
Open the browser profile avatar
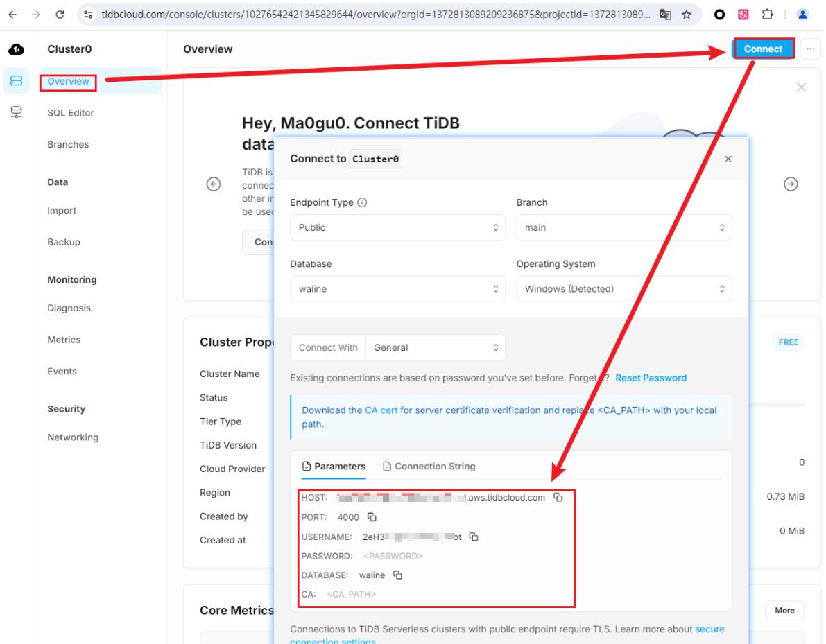click(802, 15)
